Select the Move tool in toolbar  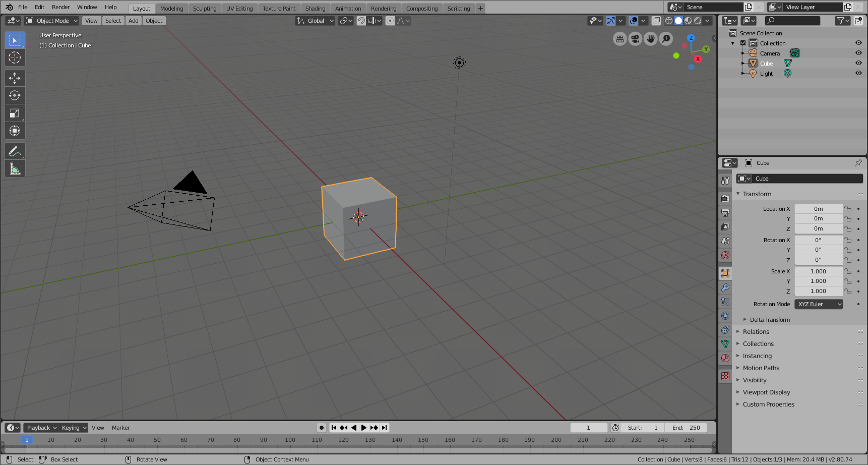(15, 78)
